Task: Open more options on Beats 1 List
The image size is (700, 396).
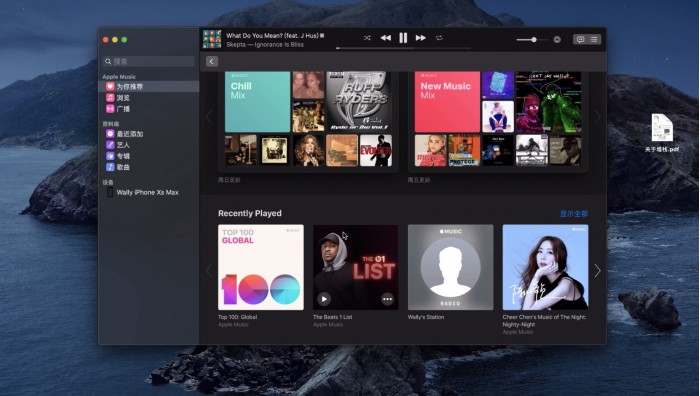Action: tap(388, 299)
